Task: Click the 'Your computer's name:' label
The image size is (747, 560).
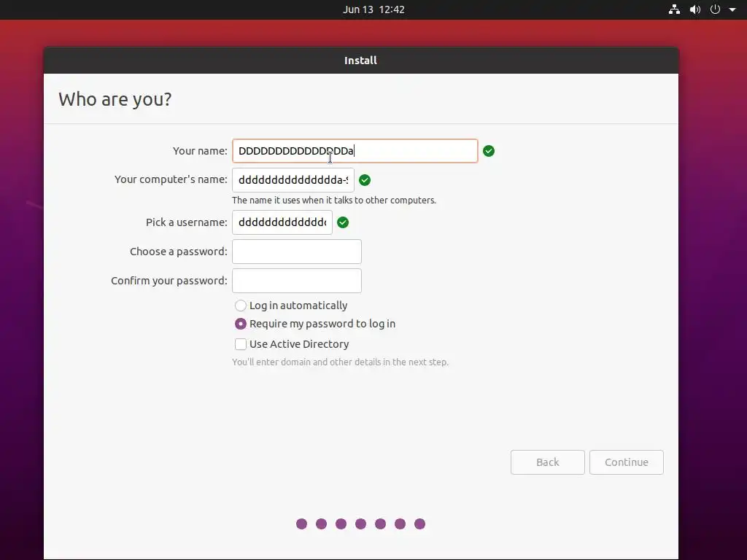Action: click(171, 179)
